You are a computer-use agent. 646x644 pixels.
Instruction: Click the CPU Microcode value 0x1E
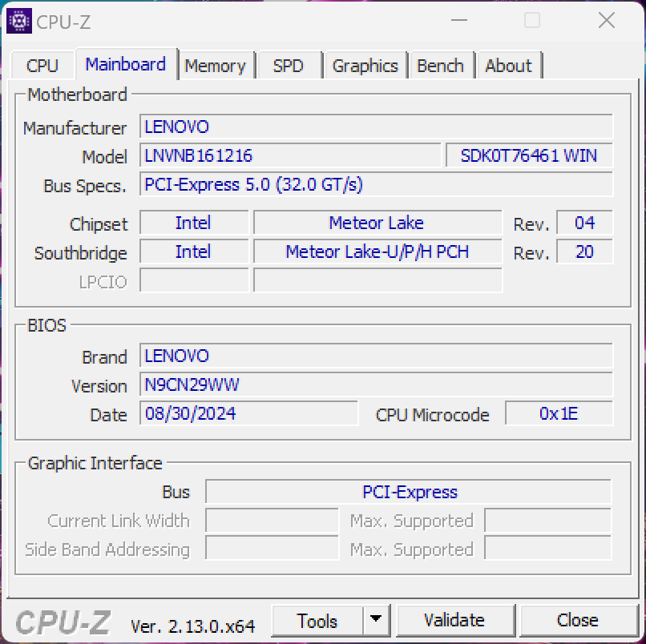(559, 413)
